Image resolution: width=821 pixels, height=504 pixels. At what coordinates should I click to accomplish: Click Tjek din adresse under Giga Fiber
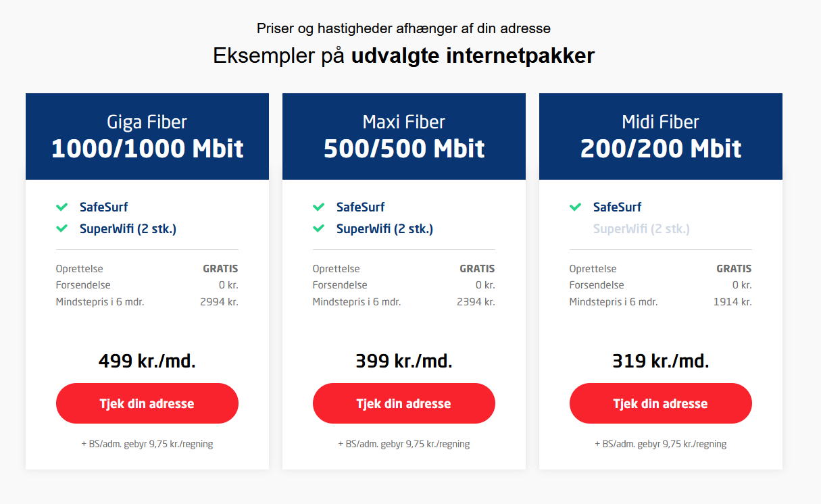[x=147, y=403]
